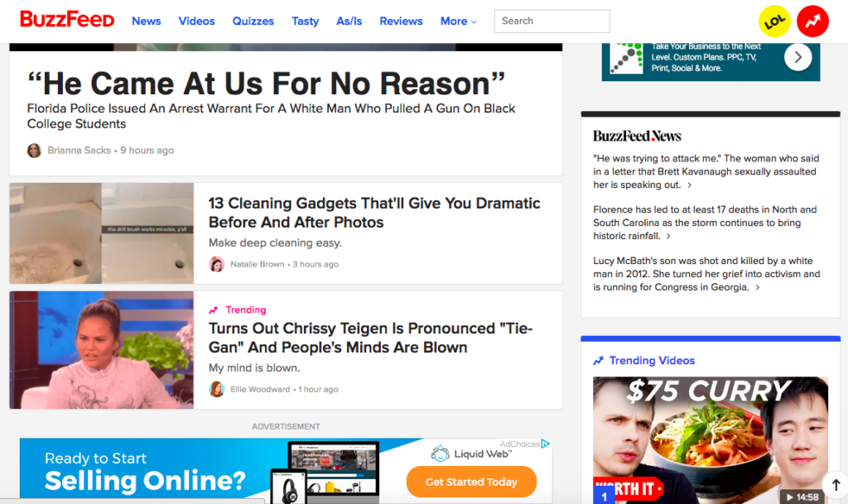Click the scroll-to-top arrow button
The height and width of the screenshot is (504, 848).
[836, 485]
